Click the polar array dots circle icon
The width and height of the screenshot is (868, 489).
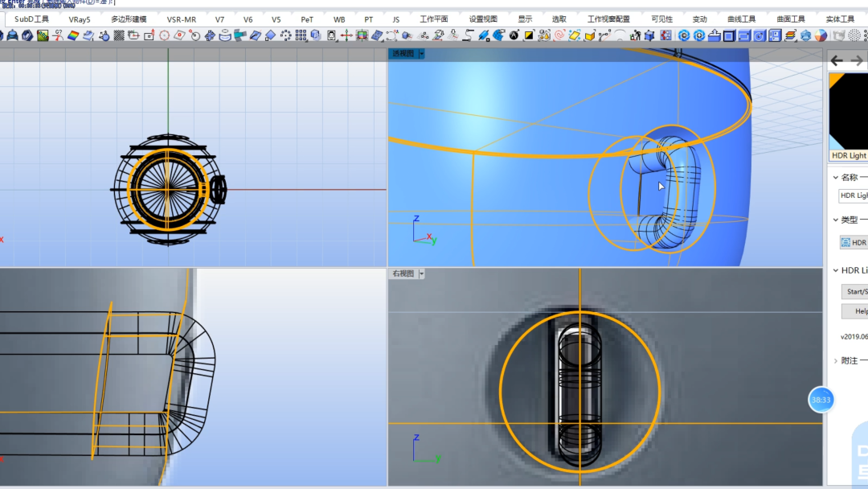(285, 36)
